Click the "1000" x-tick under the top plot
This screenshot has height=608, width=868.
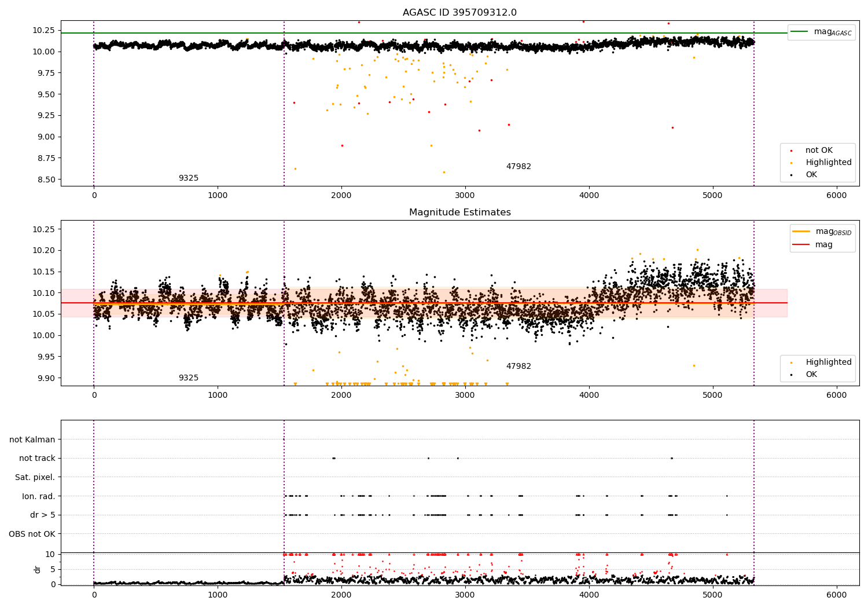[218, 196]
